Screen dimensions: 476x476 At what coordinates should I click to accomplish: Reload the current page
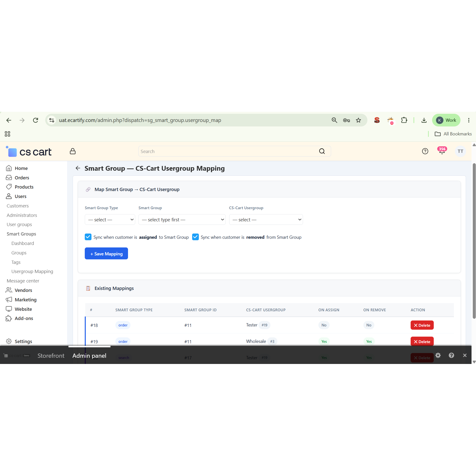(36, 120)
